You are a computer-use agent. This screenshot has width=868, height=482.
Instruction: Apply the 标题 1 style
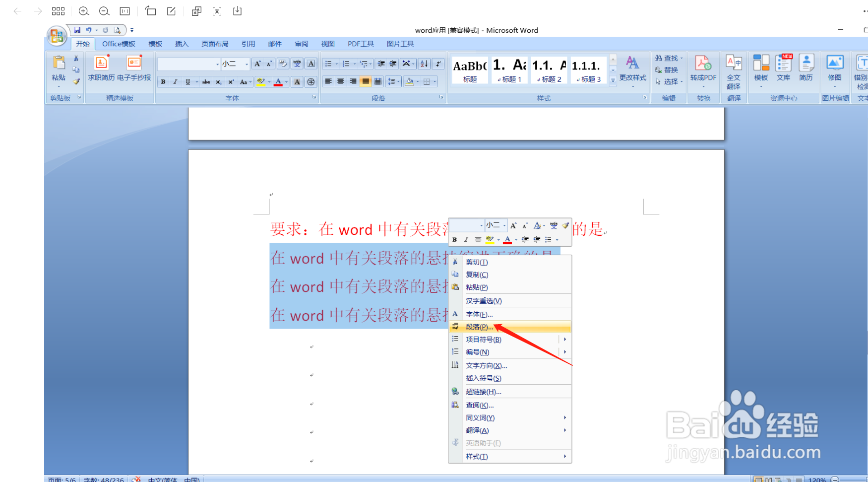(509, 70)
